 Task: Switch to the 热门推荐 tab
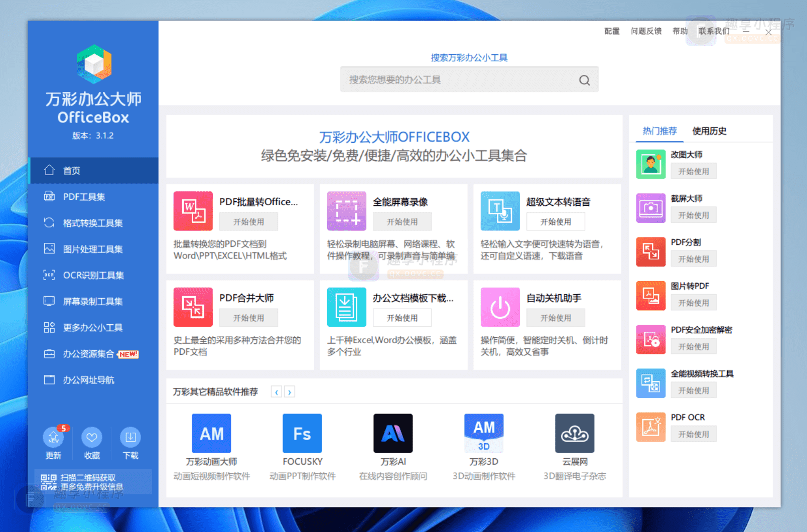[x=659, y=131]
